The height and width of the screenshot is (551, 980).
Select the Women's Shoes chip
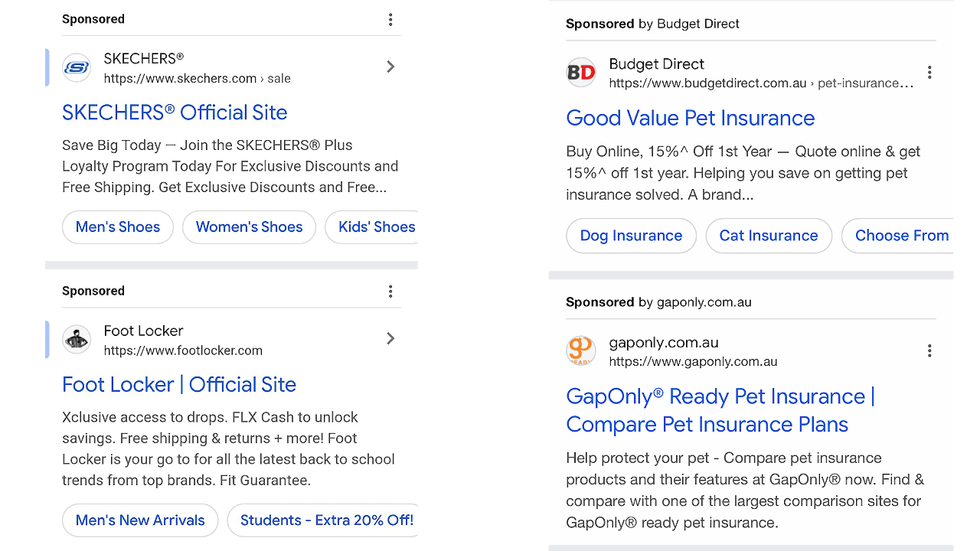coord(249,227)
